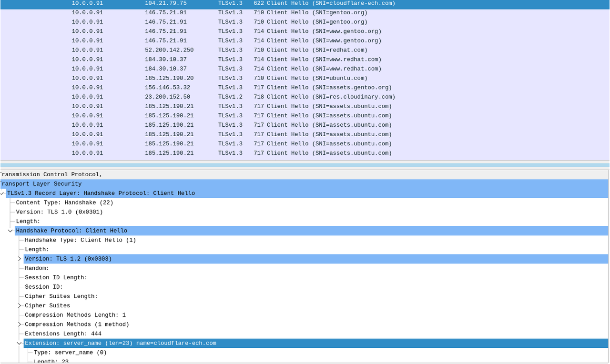The image size is (610, 364).
Task: Select the Client Hello packet for cloudflare-ech.com
Action: point(305,3)
